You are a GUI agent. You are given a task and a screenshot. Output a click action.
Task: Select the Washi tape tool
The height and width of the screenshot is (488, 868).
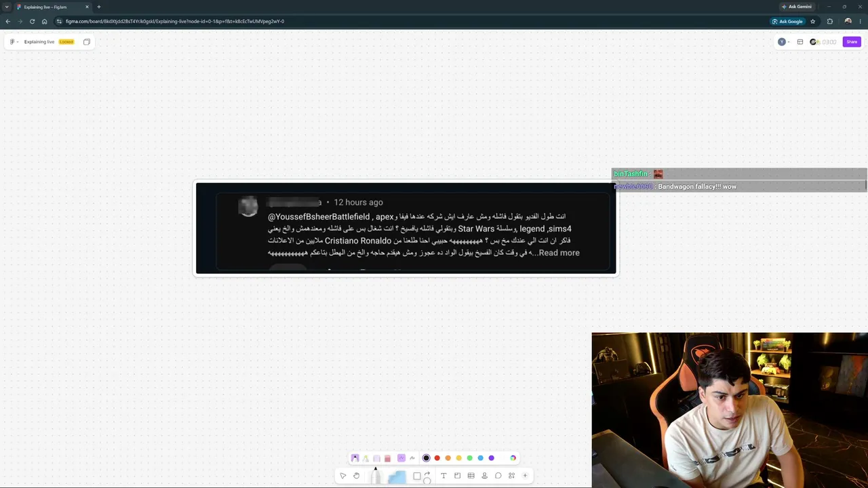click(x=376, y=458)
